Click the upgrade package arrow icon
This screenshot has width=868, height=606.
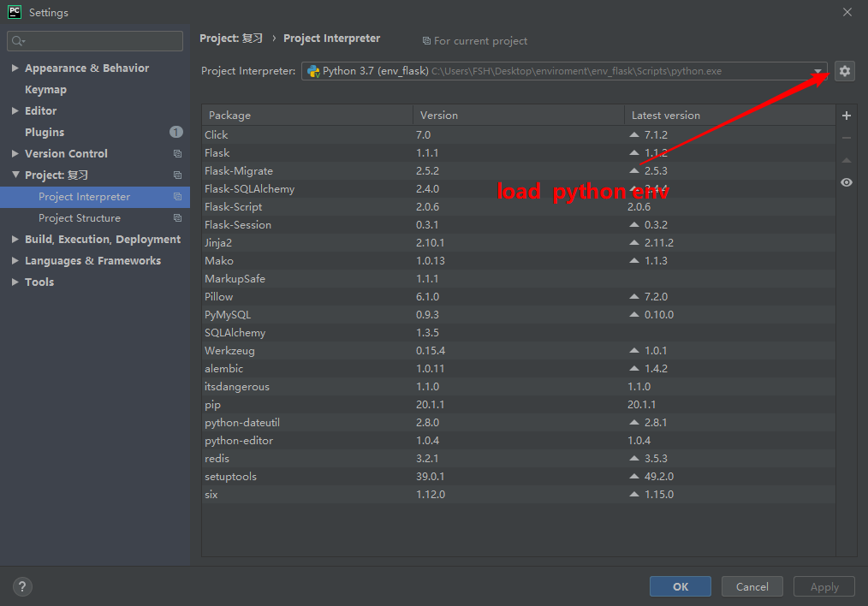tap(847, 160)
